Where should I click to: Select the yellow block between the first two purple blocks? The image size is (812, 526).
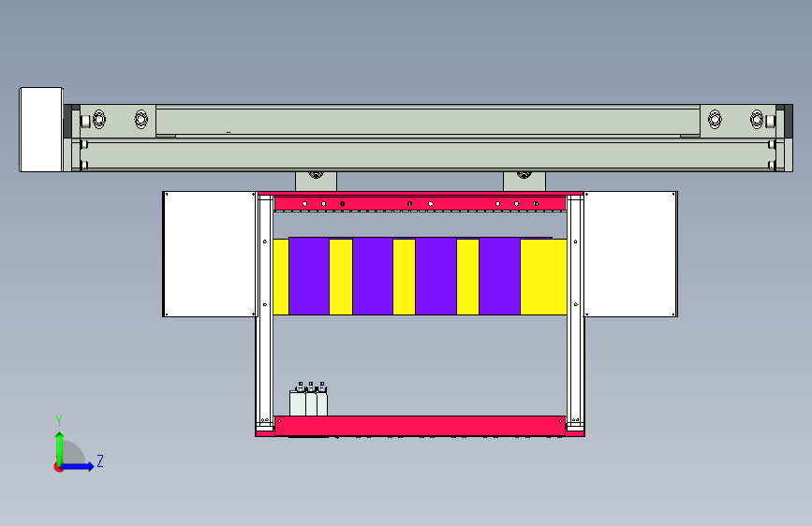pos(341,277)
